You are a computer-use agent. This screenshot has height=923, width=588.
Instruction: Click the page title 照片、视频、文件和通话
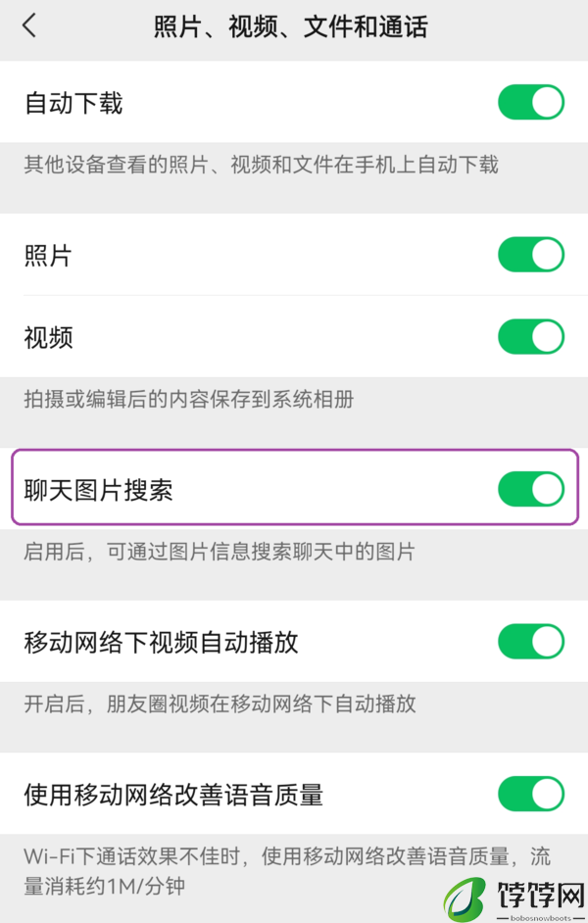291,27
